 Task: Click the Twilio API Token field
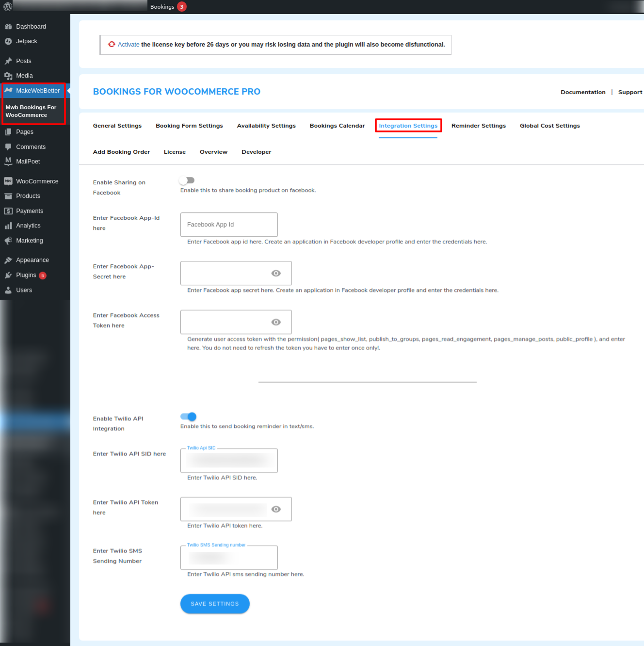236,509
